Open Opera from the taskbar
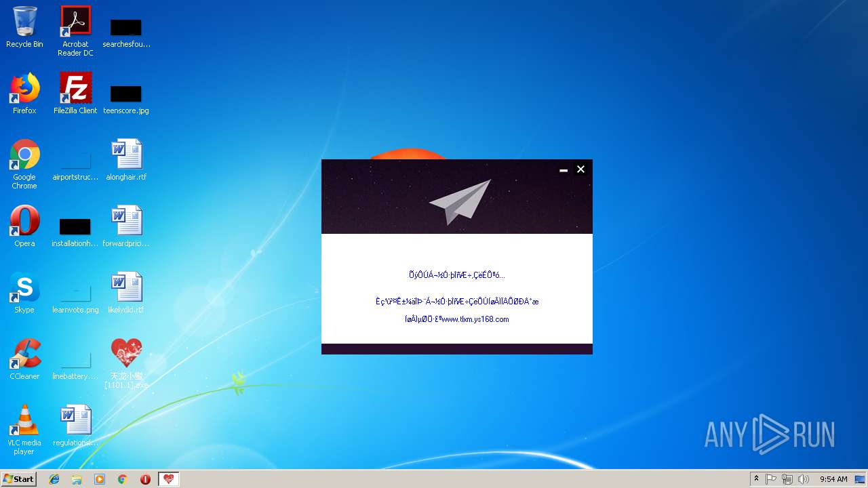Viewport: 868px width, 488px height. [x=145, y=479]
